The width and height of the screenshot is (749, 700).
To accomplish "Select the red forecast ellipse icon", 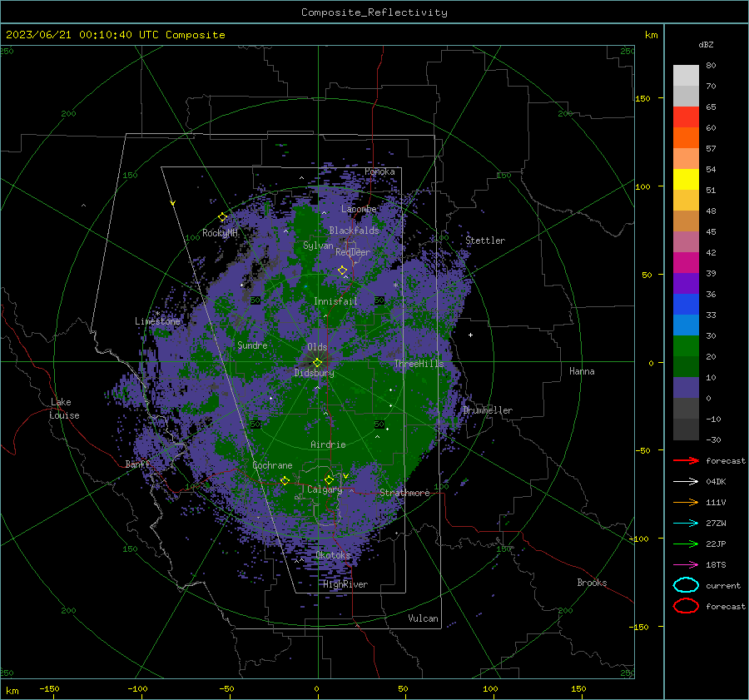I will (x=686, y=606).
